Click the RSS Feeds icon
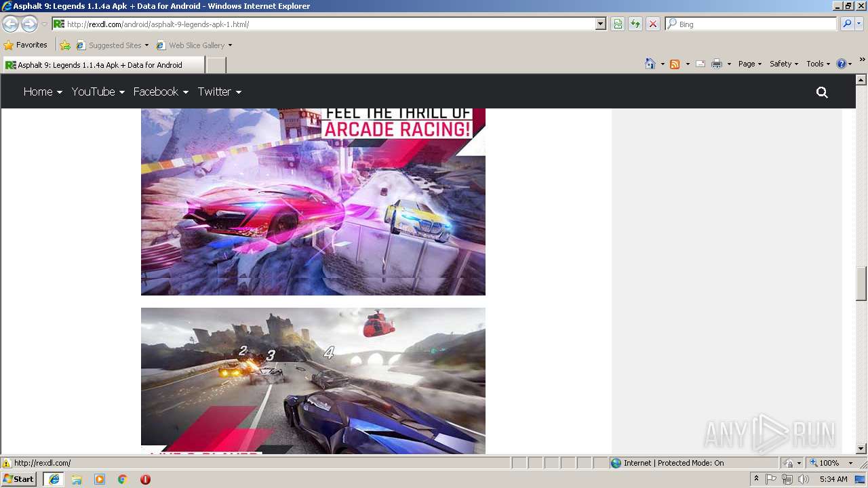868x488 pixels. [675, 64]
